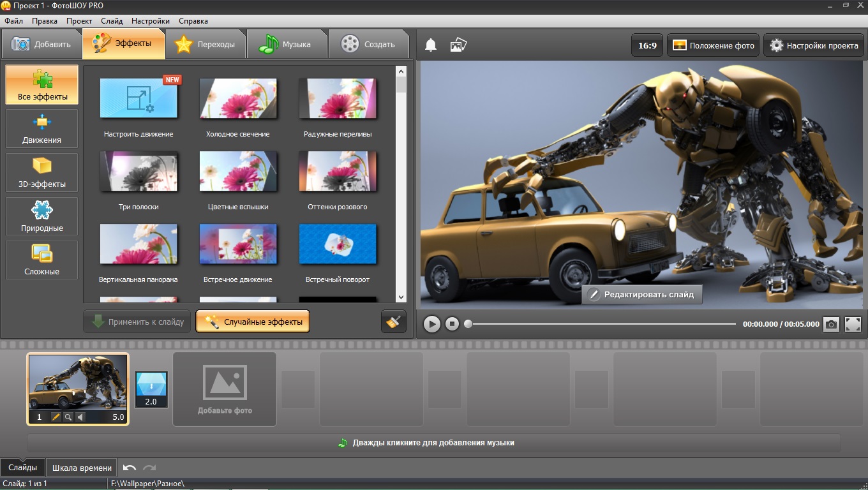Choose the Холодное свечение effect
The height and width of the screenshot is (490, 868).
coord(238,98)
